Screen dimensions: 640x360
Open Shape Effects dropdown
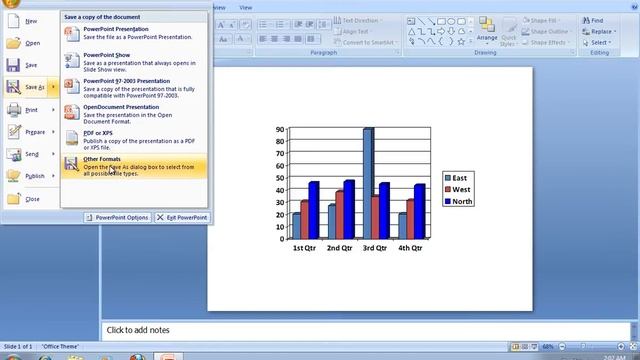pos(546,42)
